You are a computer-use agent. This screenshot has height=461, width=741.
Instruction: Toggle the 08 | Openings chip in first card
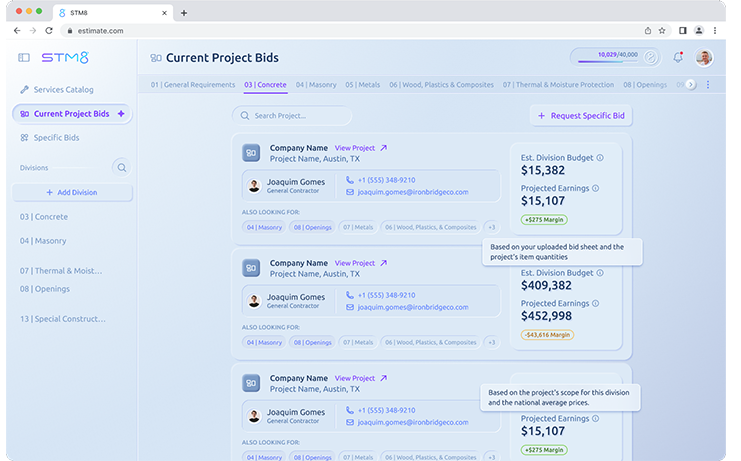[x=312, y=227]
